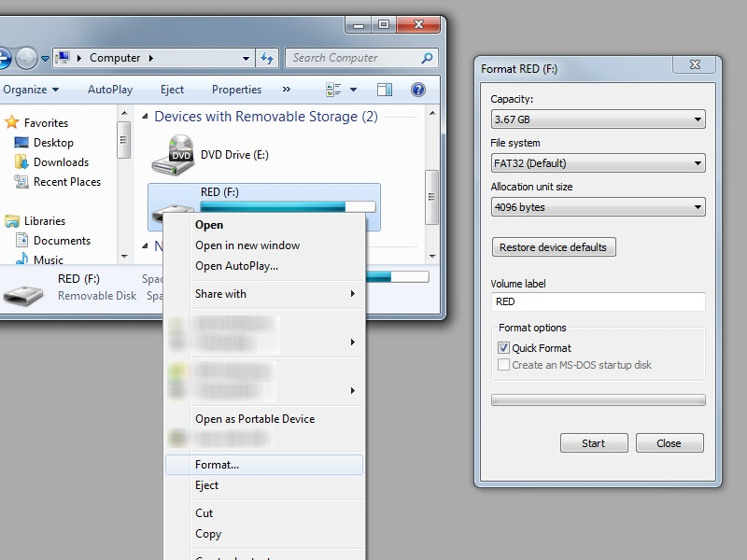The width and height of the screenshot is (747, 560).
Task: Open the File system dropdown FAT32
Action: coord(598,162)
